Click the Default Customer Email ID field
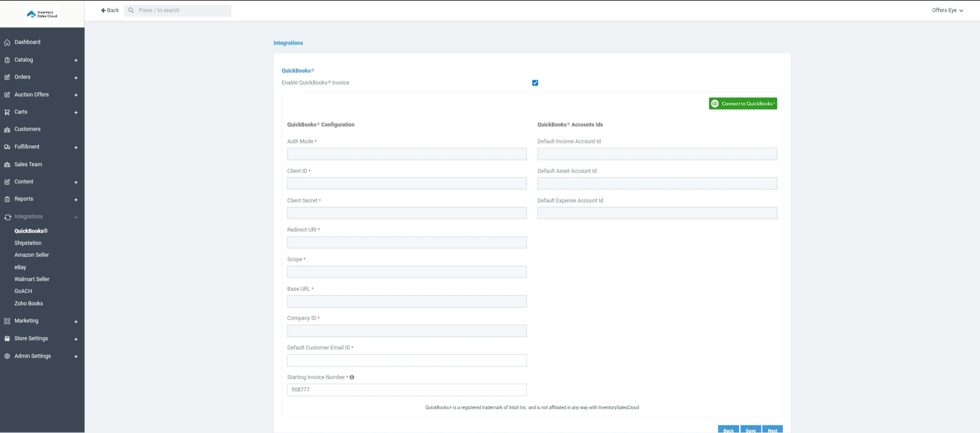Screen dimensions: 980x433 click(x=407, y=361)
